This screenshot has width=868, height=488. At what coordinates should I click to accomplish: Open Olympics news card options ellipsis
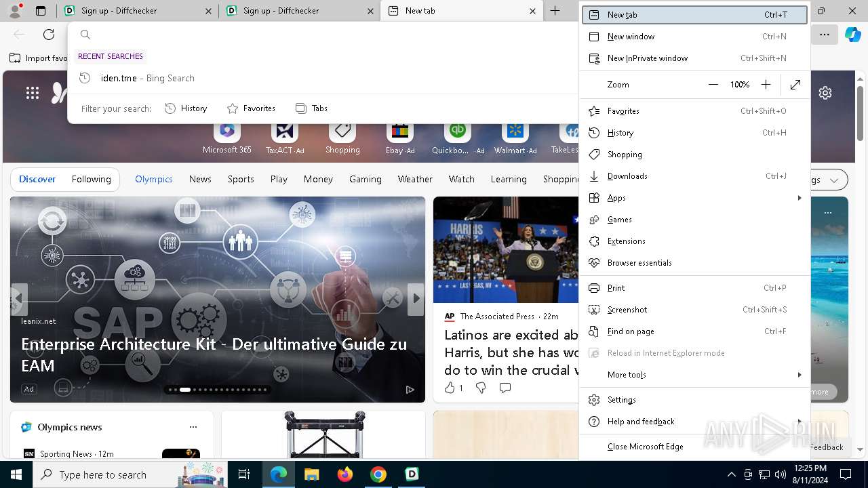click(193, 427)
